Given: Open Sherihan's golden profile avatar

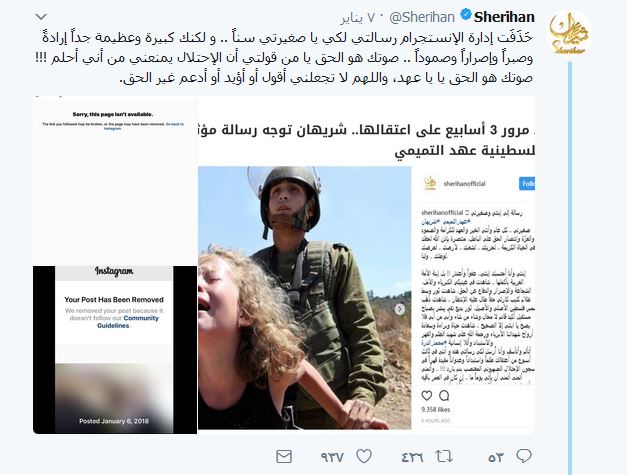Looking at the screenshot, I should [569, 34].
